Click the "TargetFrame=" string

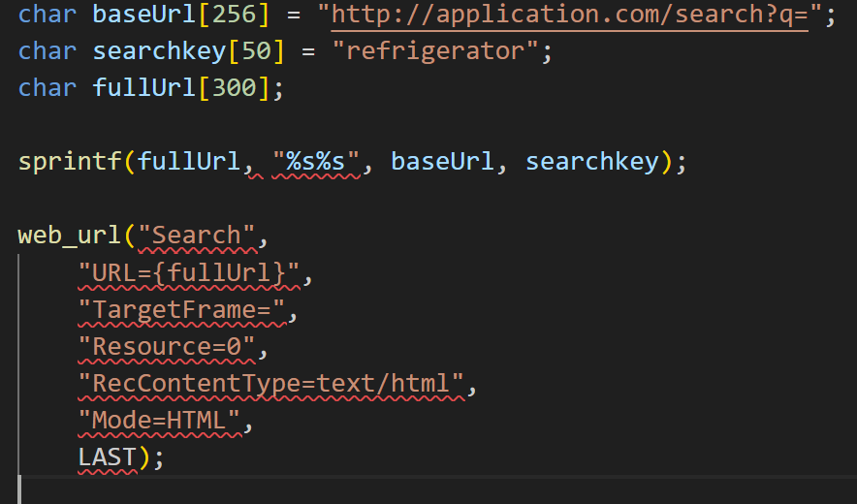click(182, 309)
